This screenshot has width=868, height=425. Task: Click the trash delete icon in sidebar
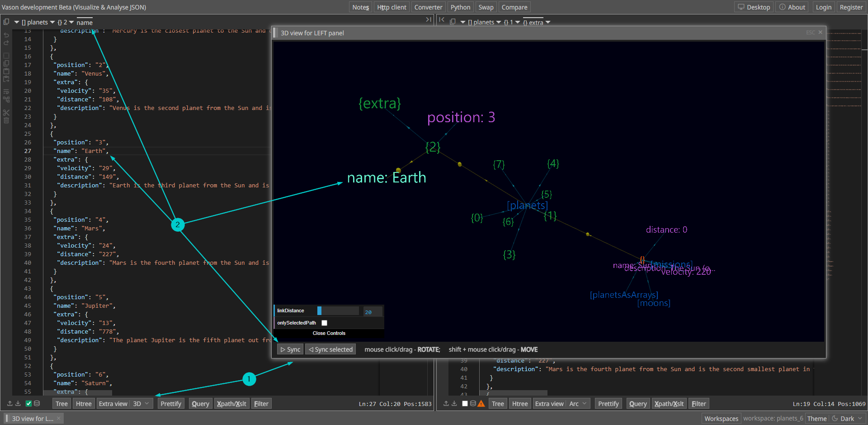click(6, 120)
